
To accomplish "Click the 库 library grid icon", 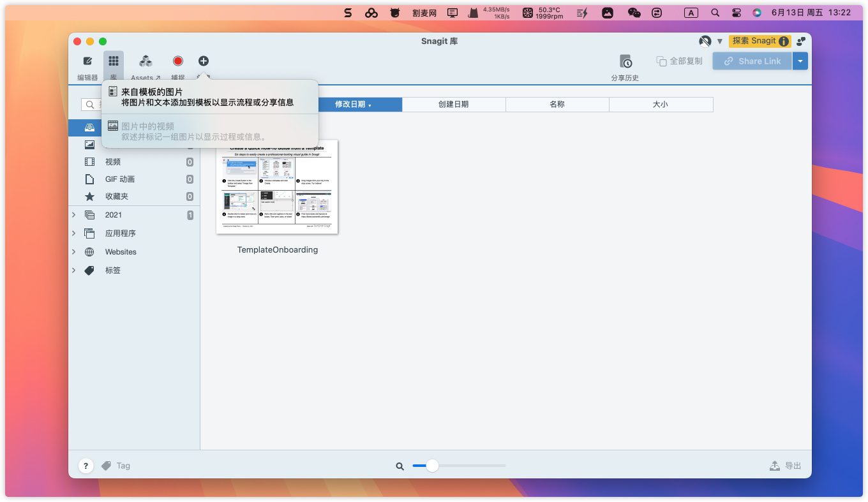I will point(113,62).
